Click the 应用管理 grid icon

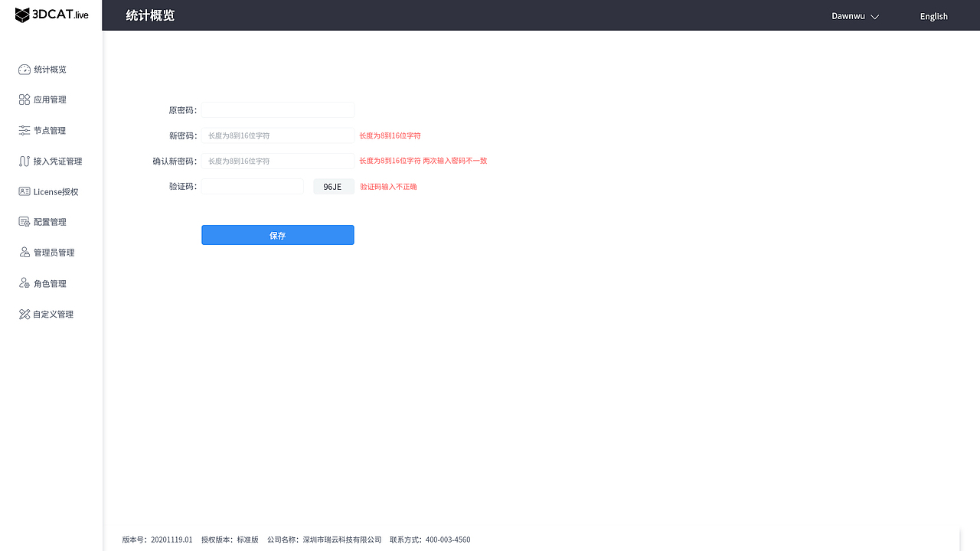pyautogui.click(x=24, y=99)
